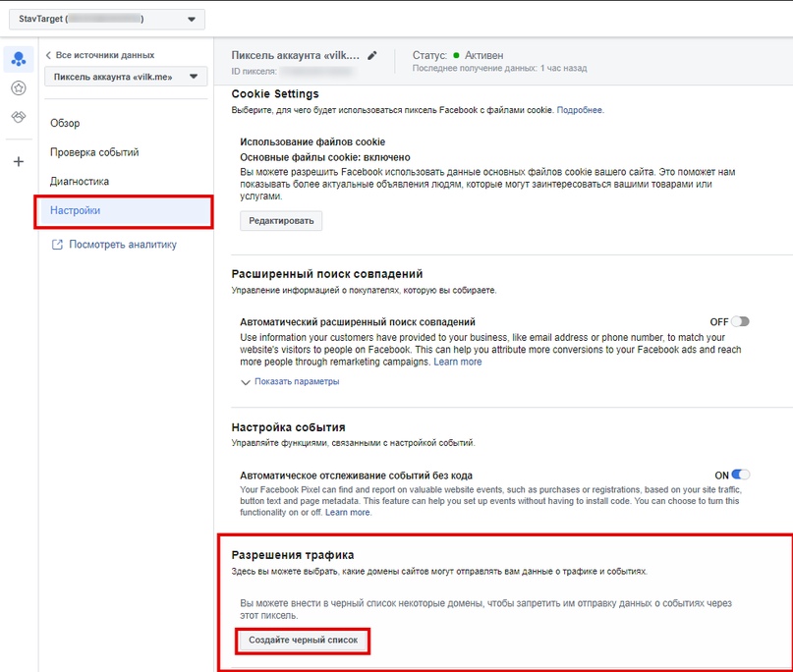Edit pixel name with pencil icon

coord(372,56)
